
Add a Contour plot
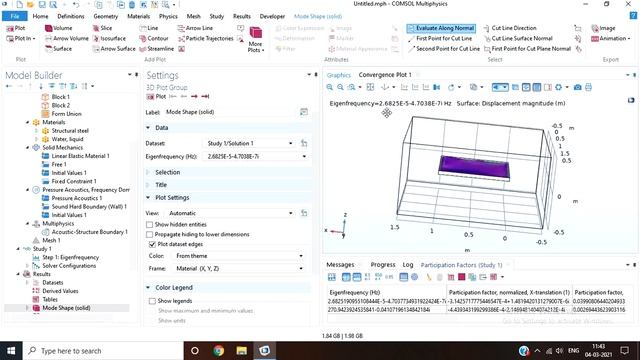point(153,38)
